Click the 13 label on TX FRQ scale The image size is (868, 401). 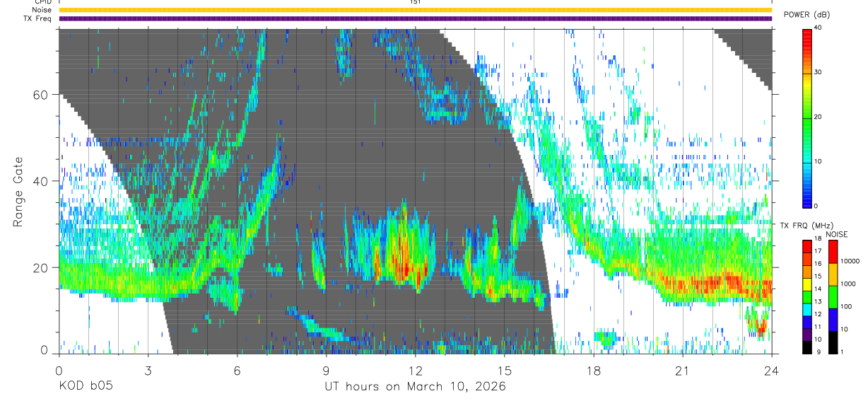pyautogui.click(x=819, y=301)
